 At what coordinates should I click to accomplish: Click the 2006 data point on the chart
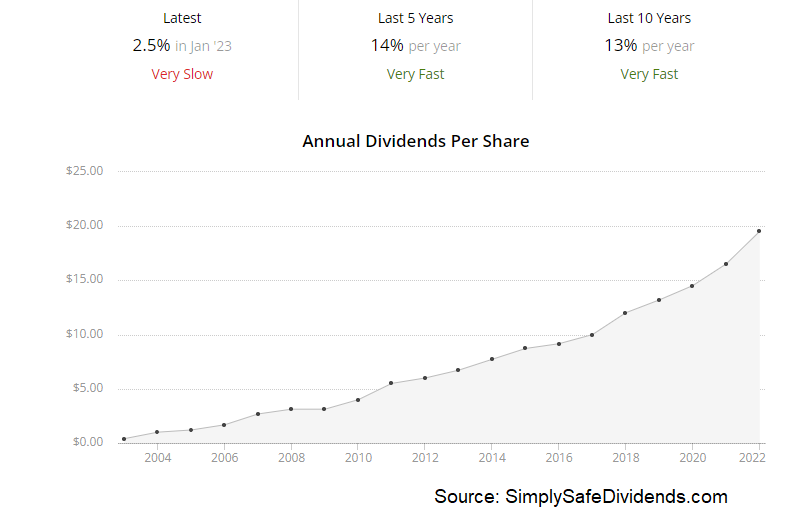coord(224,425)
